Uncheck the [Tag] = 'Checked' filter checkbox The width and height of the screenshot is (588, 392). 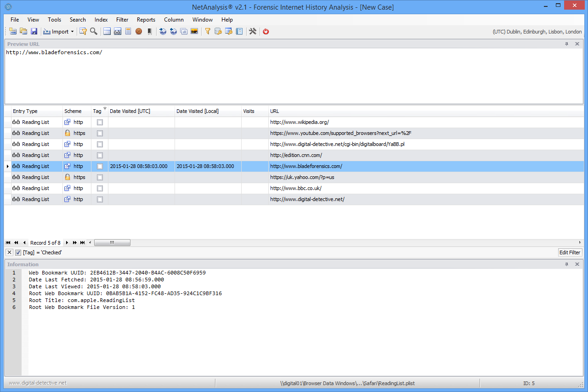point(18,252)
